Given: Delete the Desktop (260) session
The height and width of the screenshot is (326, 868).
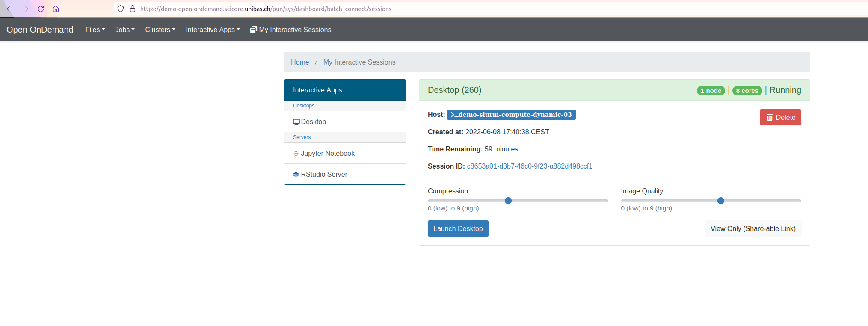Looking at the screenshot, I should pos(780,118).
